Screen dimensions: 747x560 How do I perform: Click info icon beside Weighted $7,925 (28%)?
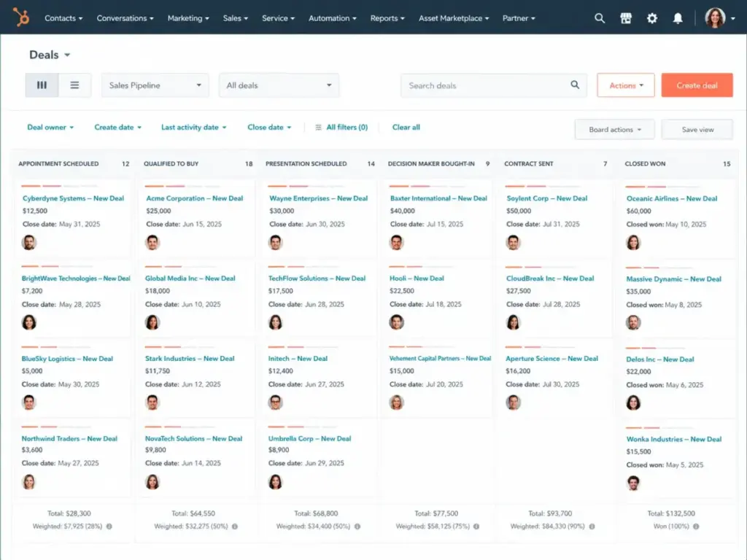point(109,526)
